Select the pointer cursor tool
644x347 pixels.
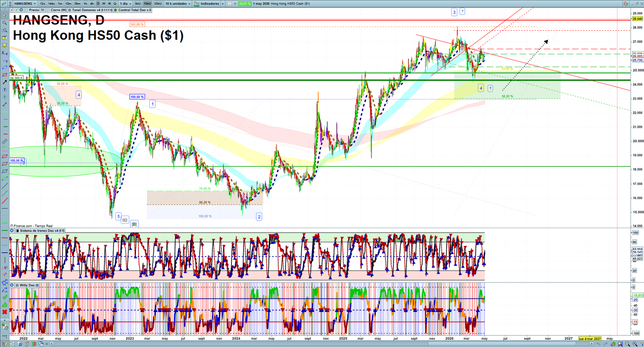coord(5,16)
